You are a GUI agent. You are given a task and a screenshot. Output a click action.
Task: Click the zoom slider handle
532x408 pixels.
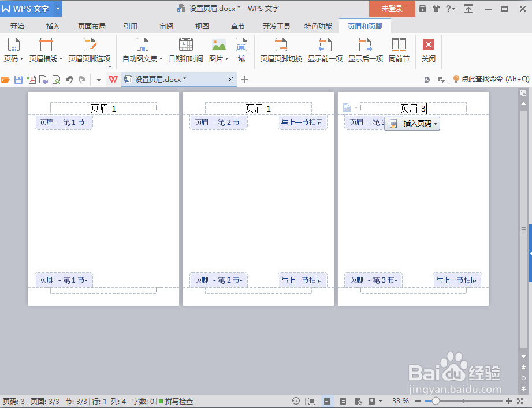tap(436, 401)
